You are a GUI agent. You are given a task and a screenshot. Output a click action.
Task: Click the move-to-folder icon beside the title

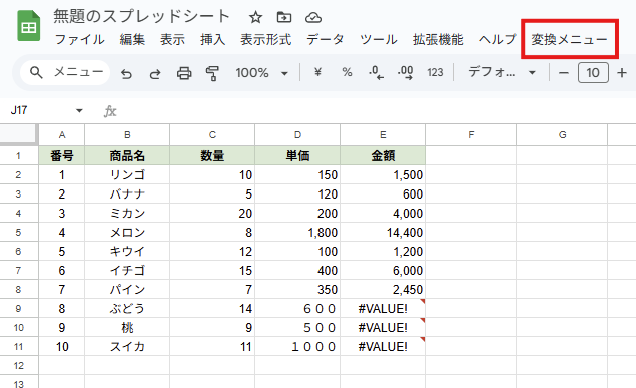coord(284,17)
